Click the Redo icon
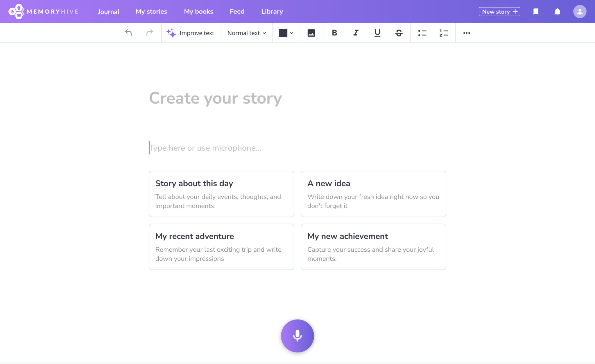595x364 pixels. click(x=149, y=33)
